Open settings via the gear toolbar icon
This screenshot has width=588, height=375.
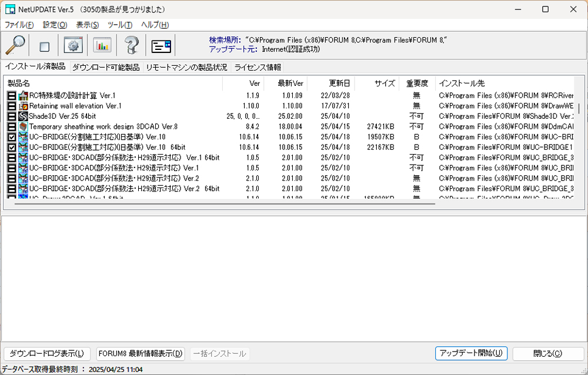pyautogui.click(x=73, y=45)
